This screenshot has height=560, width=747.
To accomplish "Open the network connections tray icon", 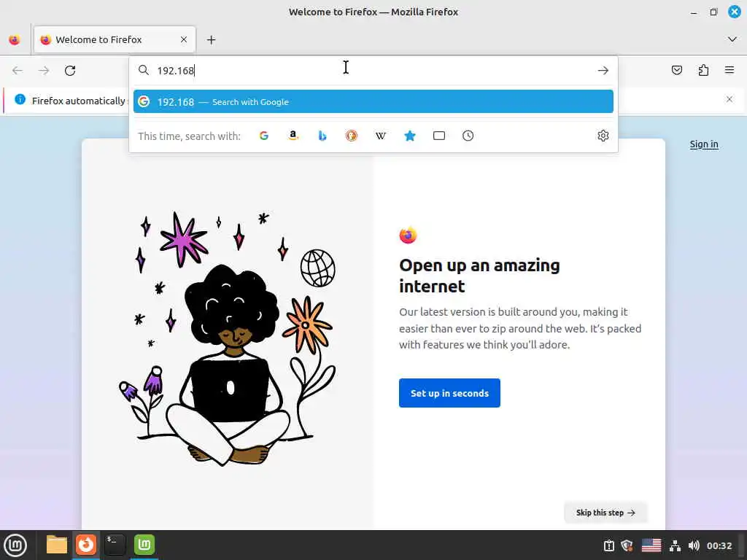I will point(675,545).
